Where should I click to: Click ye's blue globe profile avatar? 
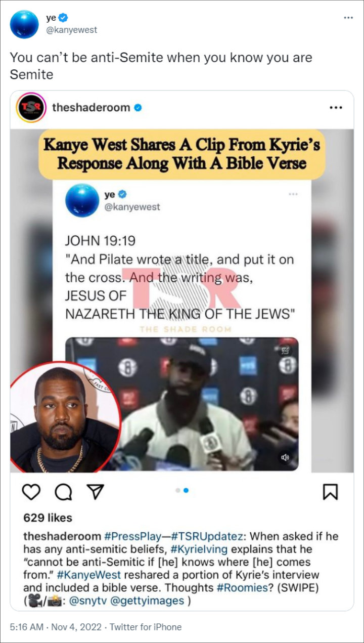(24, 24)
